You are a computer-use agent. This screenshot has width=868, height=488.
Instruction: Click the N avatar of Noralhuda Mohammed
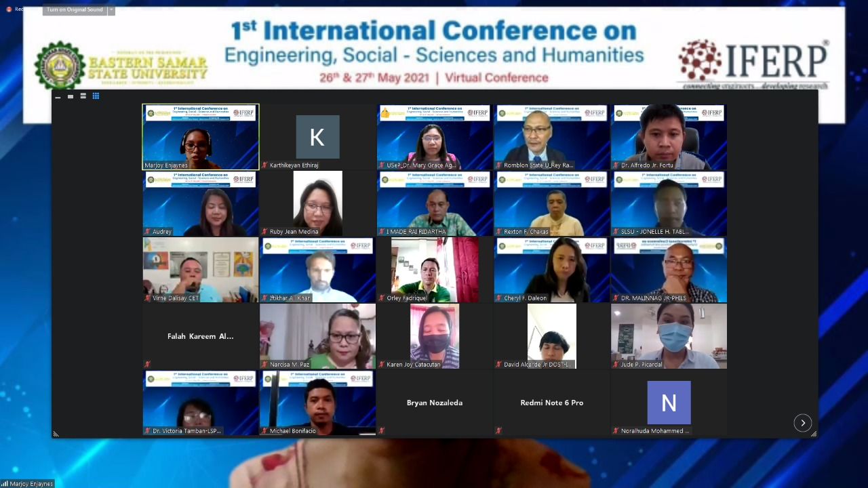(669, 403)
